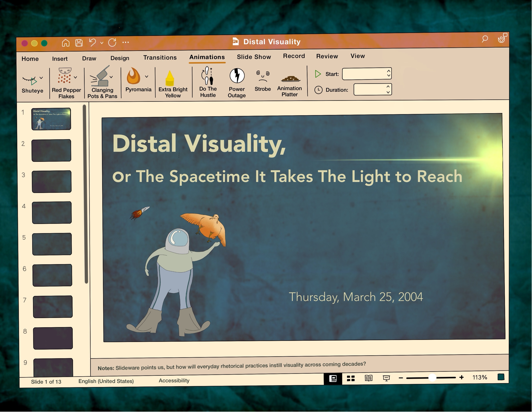The width and height of the screenshot is (532, 413).
Task: Select the small rocket image on slide
Action: pos(140,213)
